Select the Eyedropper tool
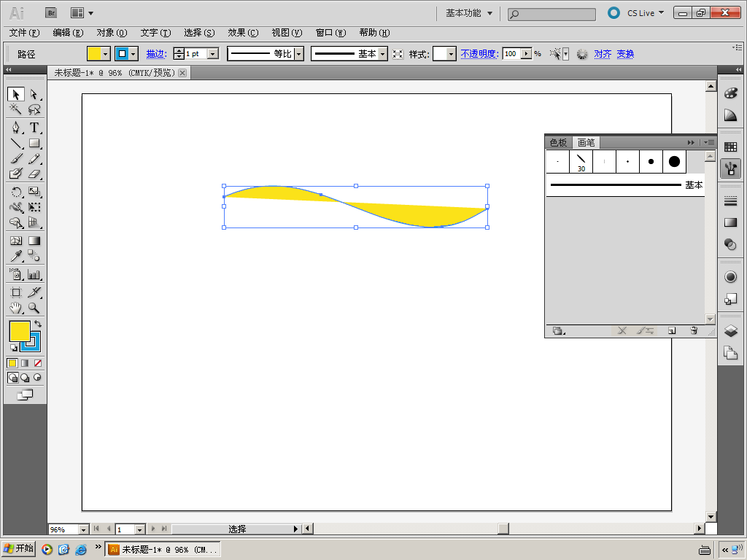 [16, 256]
